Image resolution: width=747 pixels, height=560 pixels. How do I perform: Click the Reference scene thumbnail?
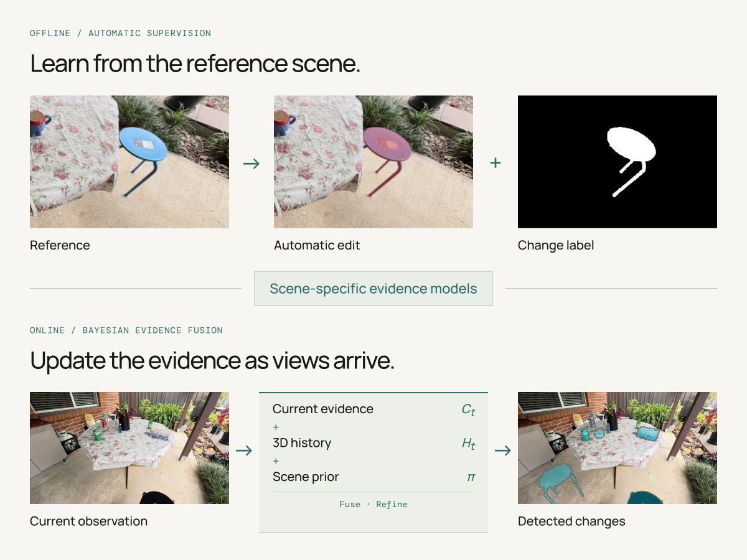pyautogui.click(x=129, y=162)
